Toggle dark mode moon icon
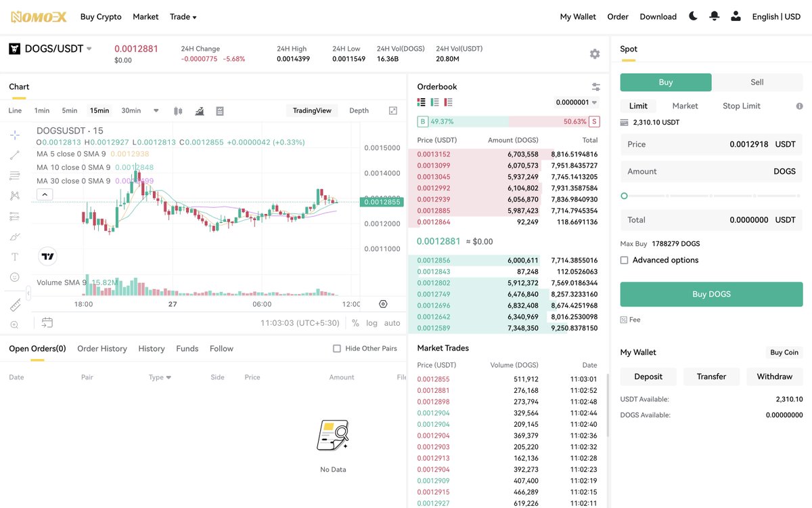Viewport: 812px width, 508px height. tap(693, 16)
